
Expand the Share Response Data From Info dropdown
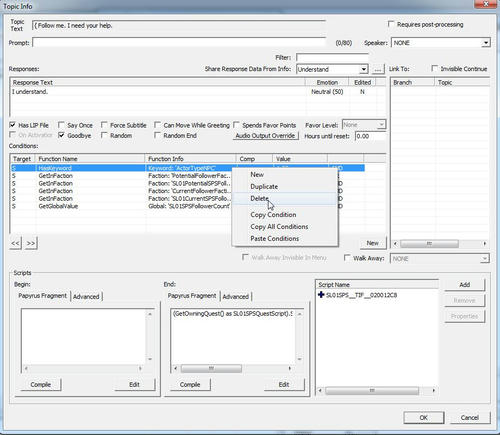point(364,69)
